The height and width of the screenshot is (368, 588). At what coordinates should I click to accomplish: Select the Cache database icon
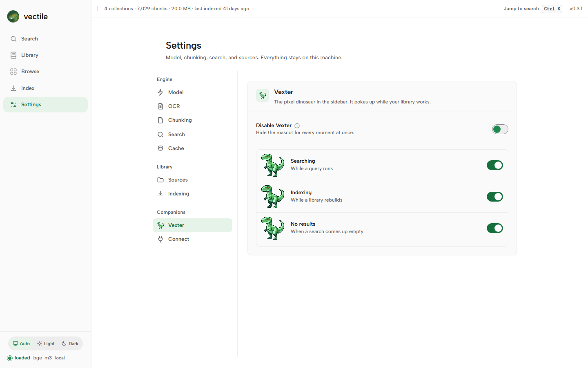point(160,148)
